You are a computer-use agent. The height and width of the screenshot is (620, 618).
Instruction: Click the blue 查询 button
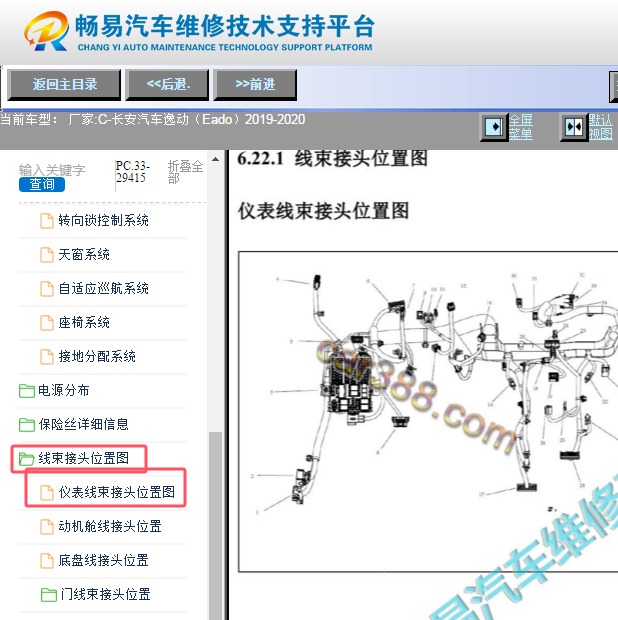[42, 184]
